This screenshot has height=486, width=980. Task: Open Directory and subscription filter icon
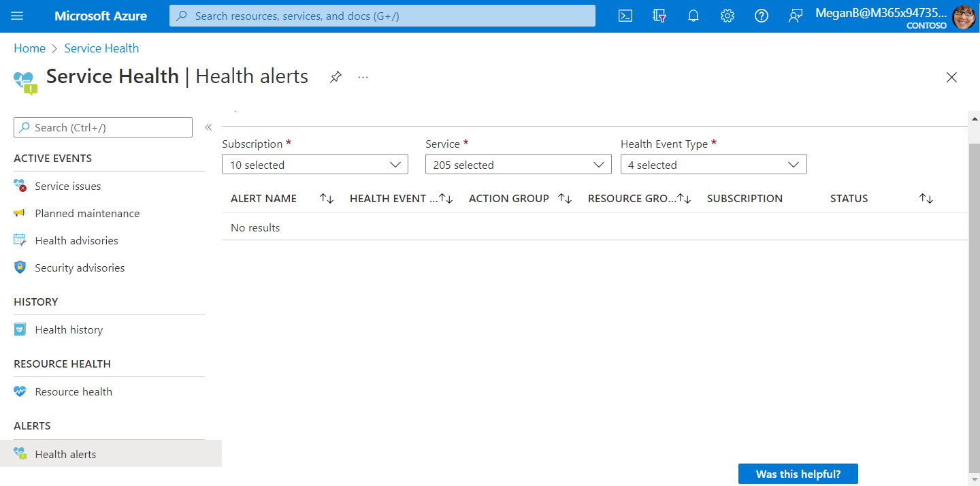[659, 16]
